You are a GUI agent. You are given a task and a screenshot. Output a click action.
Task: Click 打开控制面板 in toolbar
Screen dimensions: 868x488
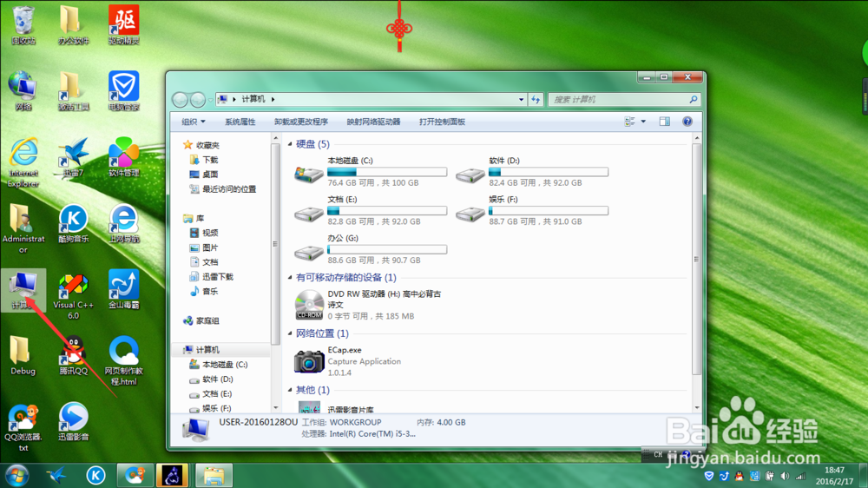(x=442, y=122)
